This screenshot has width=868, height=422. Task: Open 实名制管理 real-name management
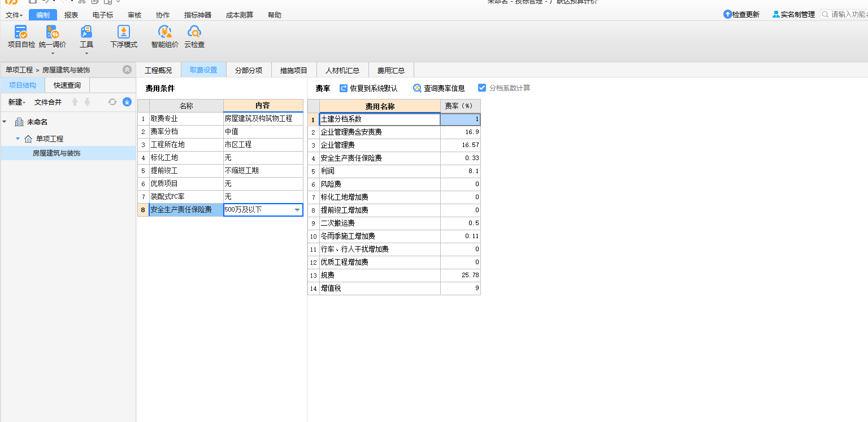[x=794, y=14]
